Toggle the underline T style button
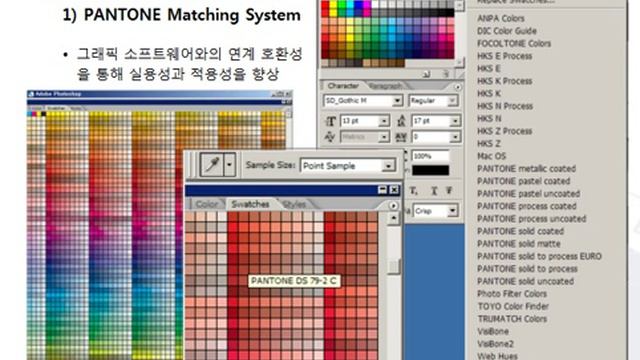640x360 pixels. (x=433, y=191)
